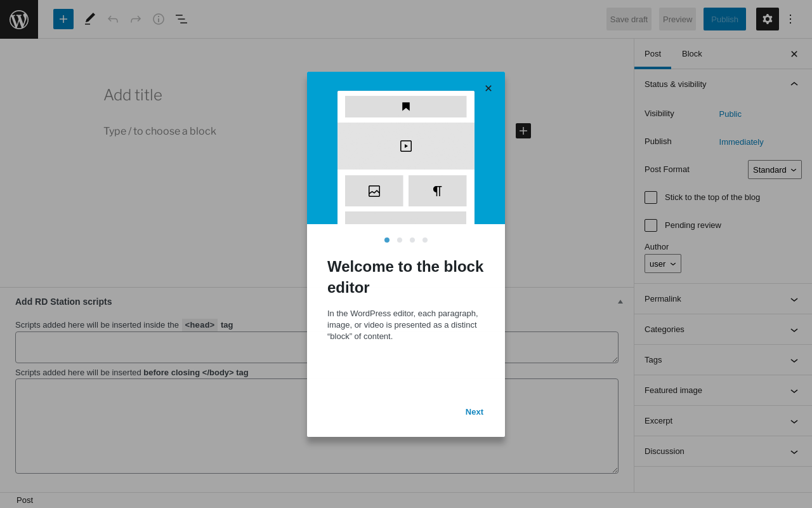Expand the Discussion section

tap(723, 451)
